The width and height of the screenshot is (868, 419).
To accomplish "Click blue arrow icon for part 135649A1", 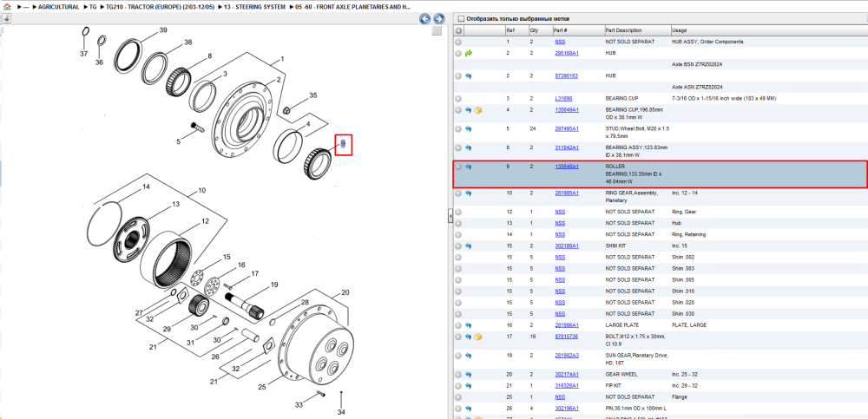I will pyautogui.click(x=469, y=110).
